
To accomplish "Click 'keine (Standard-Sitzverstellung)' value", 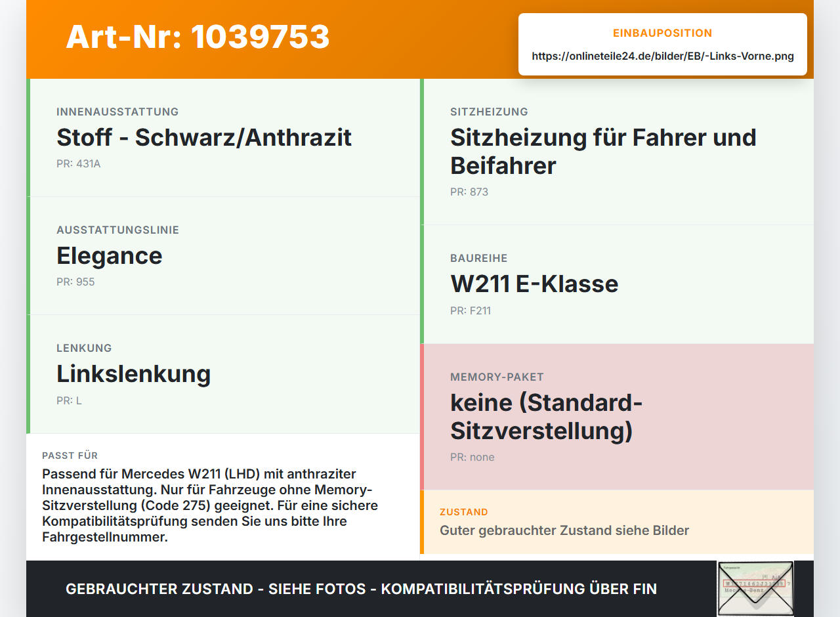I will click(x=546, y=417).
